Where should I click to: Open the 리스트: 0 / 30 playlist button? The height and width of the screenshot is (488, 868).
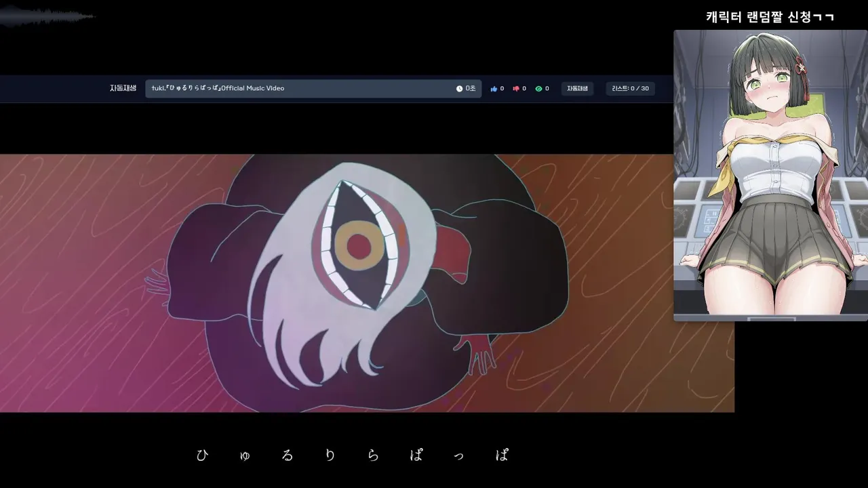[x=630, y=89]
